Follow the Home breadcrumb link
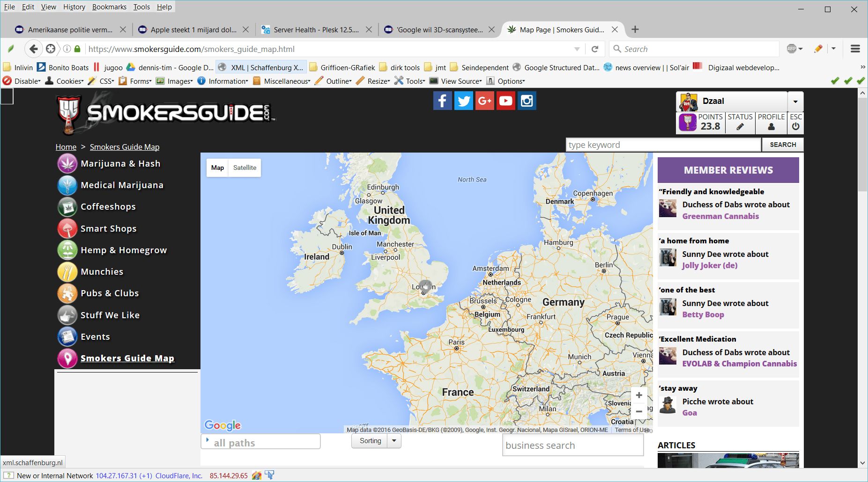Image resolution: width=868 pixels, height=482 pixels. tap(66, 147)
